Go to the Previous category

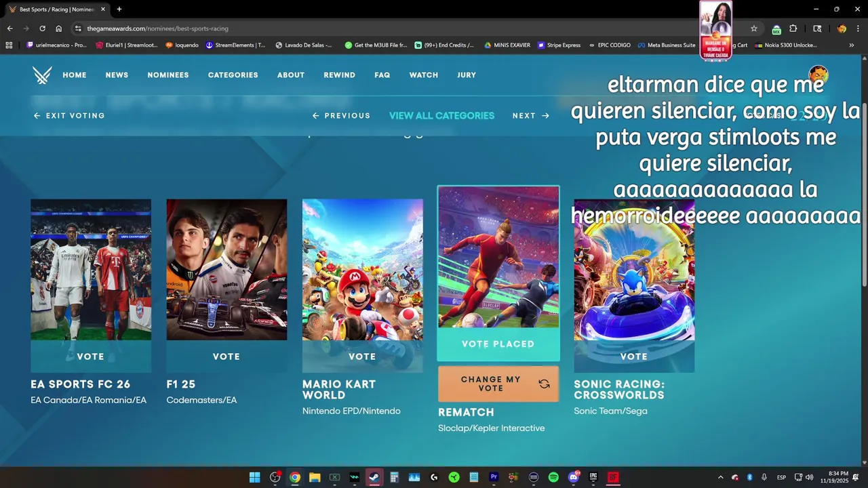pos(341,116)
